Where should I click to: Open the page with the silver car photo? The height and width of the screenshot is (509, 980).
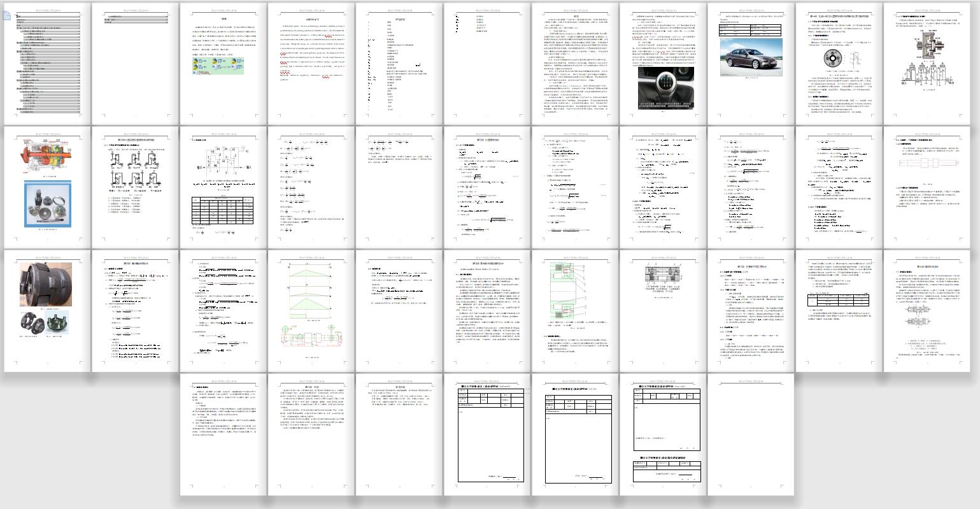751,64
